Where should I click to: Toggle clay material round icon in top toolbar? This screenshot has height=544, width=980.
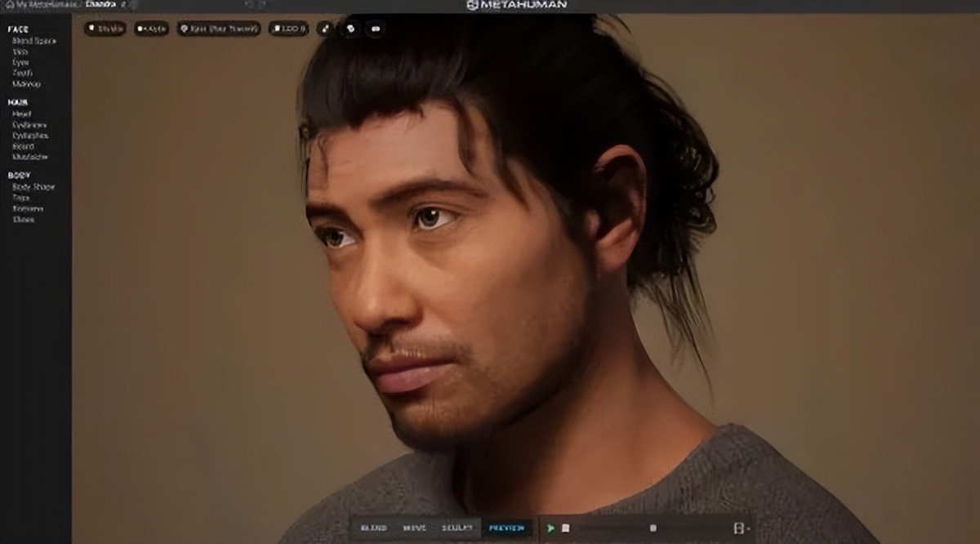[x=350, y=29]
